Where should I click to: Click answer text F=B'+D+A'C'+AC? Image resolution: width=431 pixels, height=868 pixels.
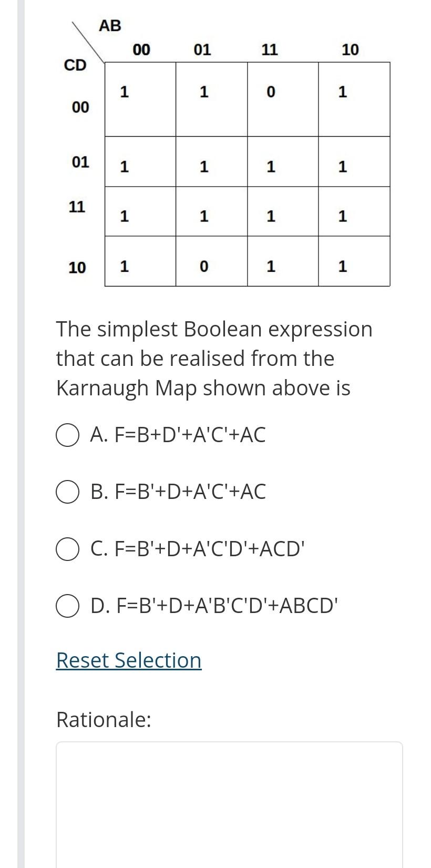[179, 492]
